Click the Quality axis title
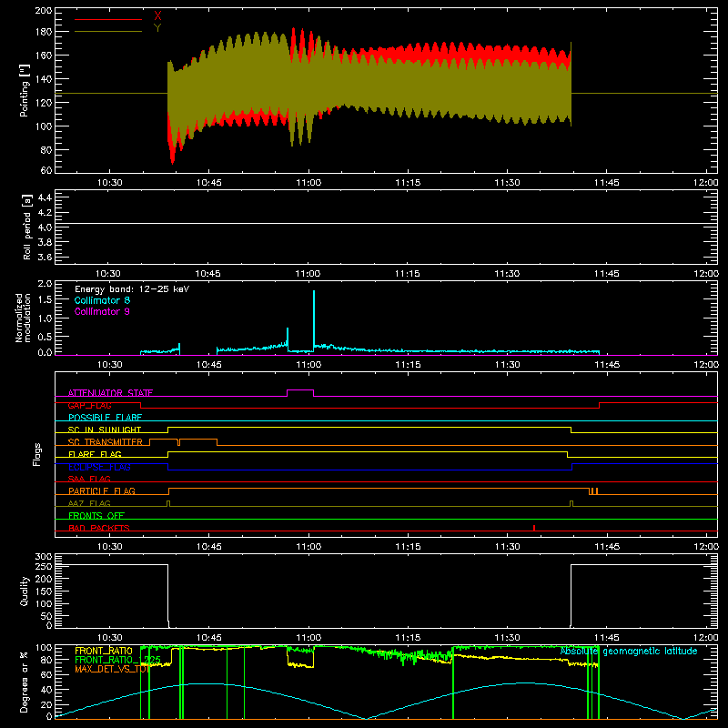 click(x=25, y=591)
